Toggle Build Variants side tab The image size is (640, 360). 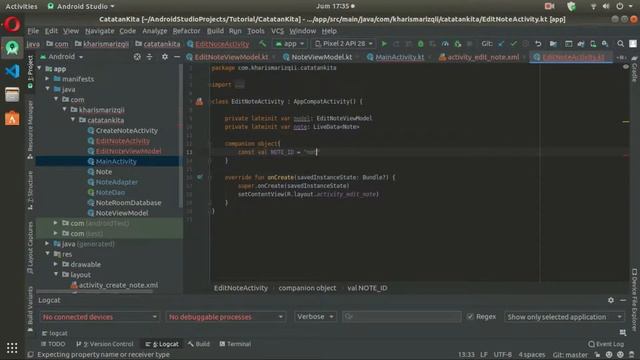30,309
